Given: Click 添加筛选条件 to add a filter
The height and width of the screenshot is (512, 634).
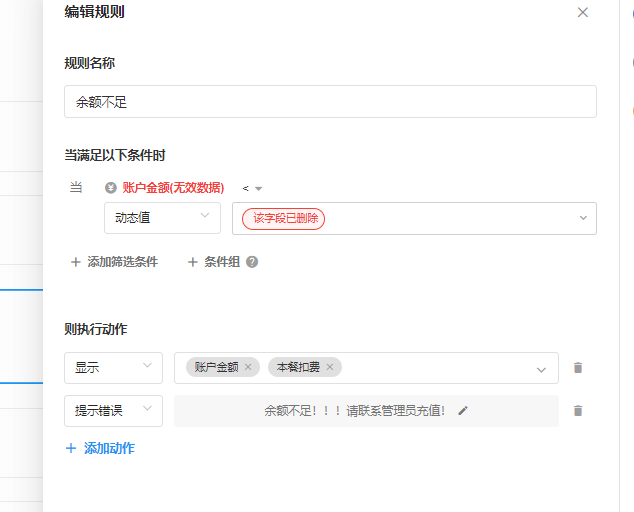Looking at the screenshot, I should click(x=114, y=262).
